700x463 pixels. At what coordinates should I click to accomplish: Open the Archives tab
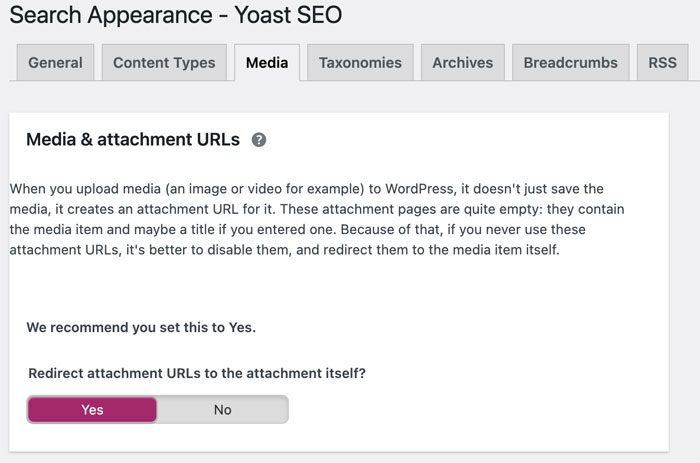pos(462,62)
